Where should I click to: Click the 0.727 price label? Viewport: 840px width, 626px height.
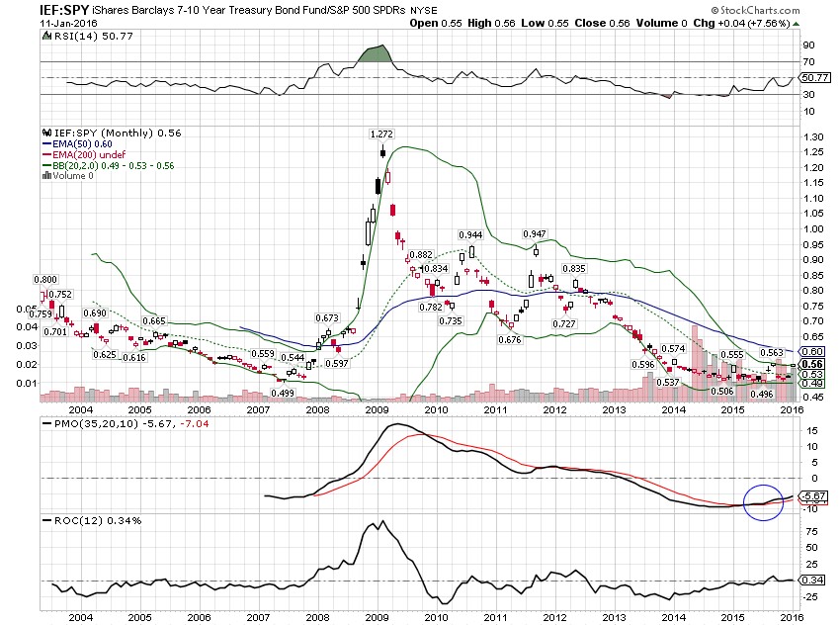point(564,323)
